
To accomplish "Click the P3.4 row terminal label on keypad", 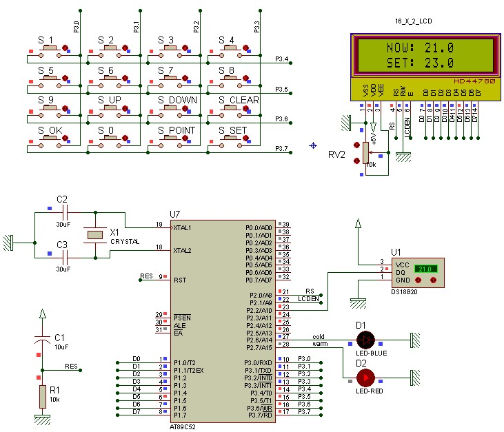I will pyautogui.click(x=282, y=59).
